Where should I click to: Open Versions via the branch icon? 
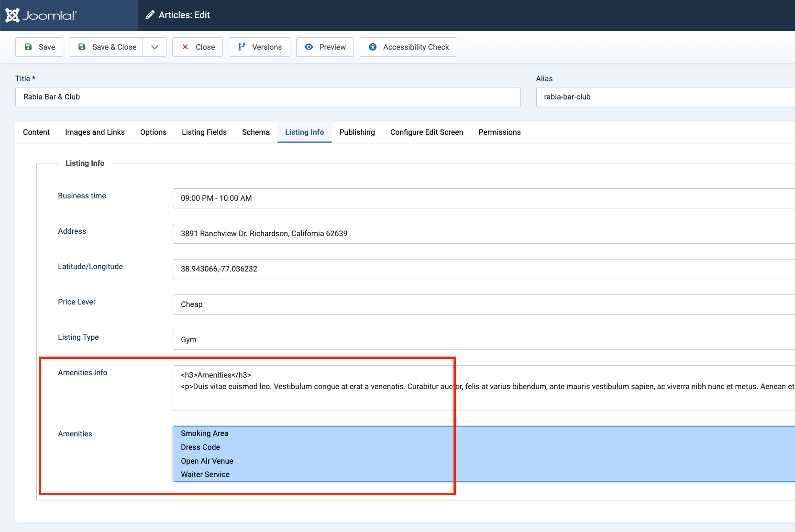[242, 47]
